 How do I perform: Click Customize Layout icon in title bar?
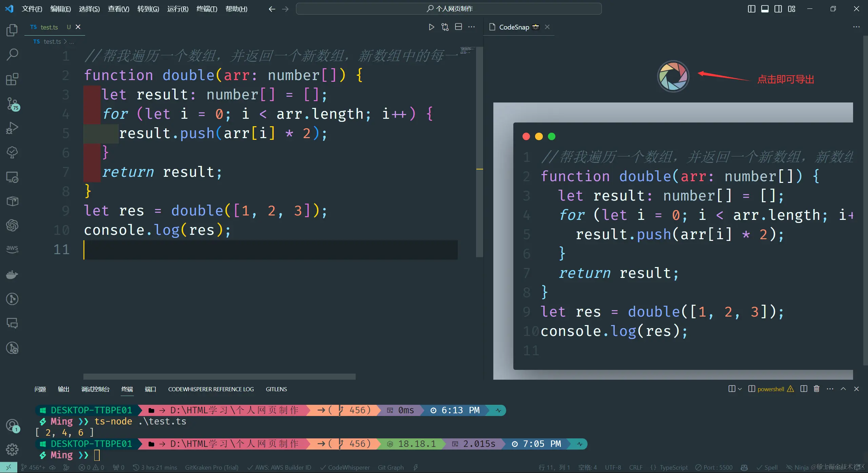point(792,9)
